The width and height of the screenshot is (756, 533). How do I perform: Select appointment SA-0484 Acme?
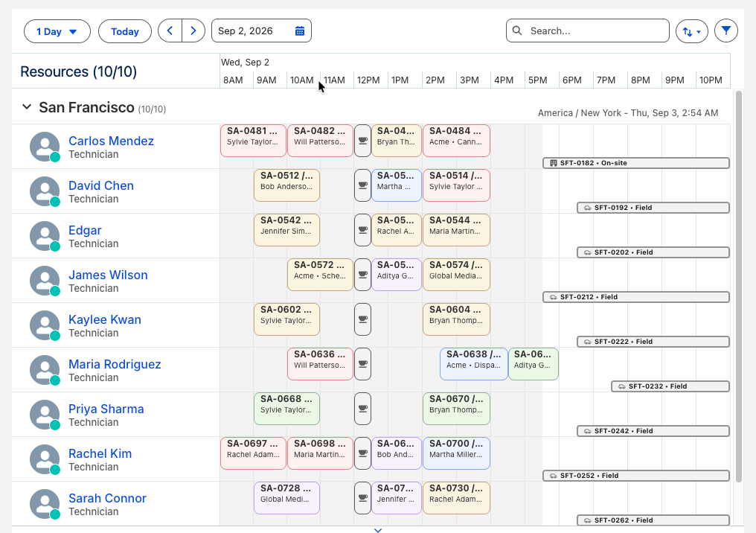click(x=456, y=141)
